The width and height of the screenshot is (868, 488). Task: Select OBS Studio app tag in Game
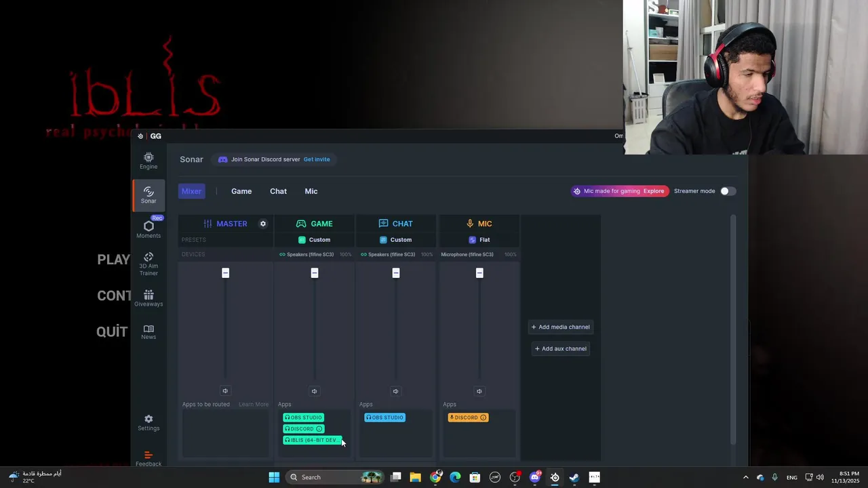pyautogui.click(x=303, y=418)
